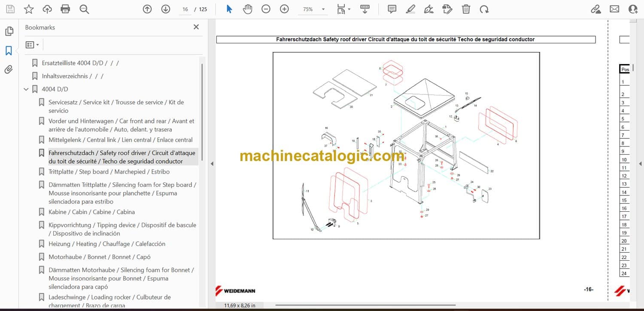Expand the right tools pane arrow
644x311 pixels.
(x=640, y=164)
